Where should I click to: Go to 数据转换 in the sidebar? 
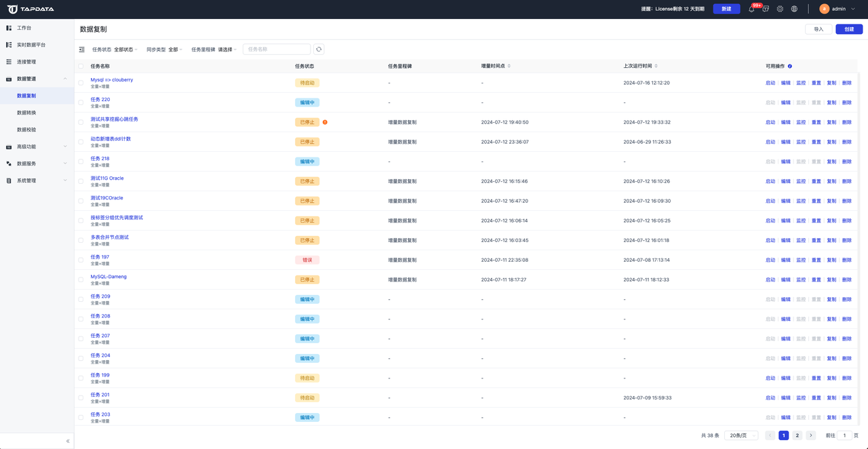point(26,113)
